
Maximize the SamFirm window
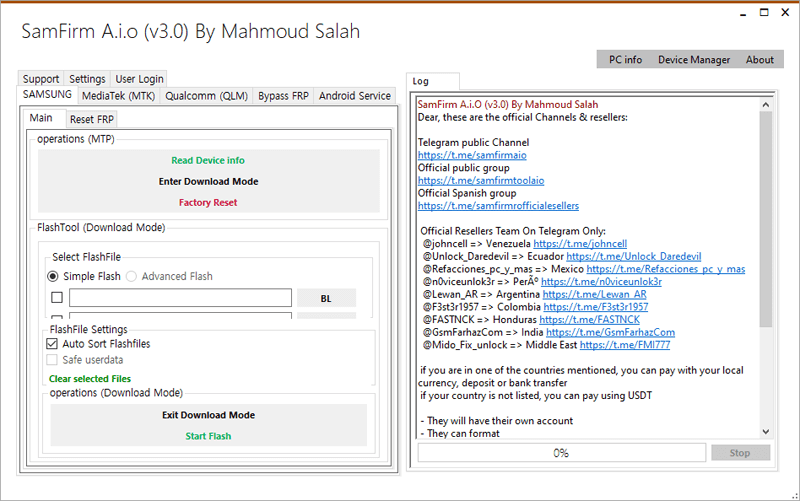pos(764,13)
